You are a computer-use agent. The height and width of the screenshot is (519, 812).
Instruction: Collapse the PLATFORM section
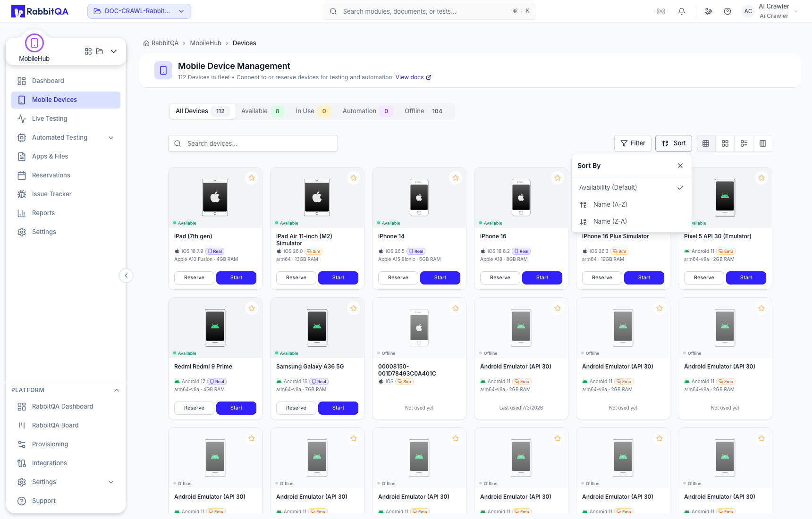[117, 390]
